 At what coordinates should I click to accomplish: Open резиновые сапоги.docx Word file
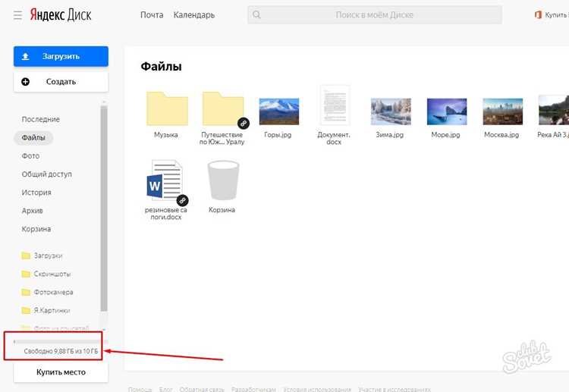pos(165,180)
